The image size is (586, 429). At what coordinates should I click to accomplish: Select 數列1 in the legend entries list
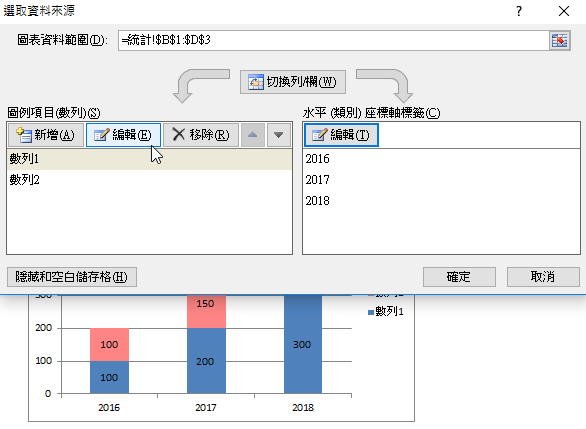(149, 159)
